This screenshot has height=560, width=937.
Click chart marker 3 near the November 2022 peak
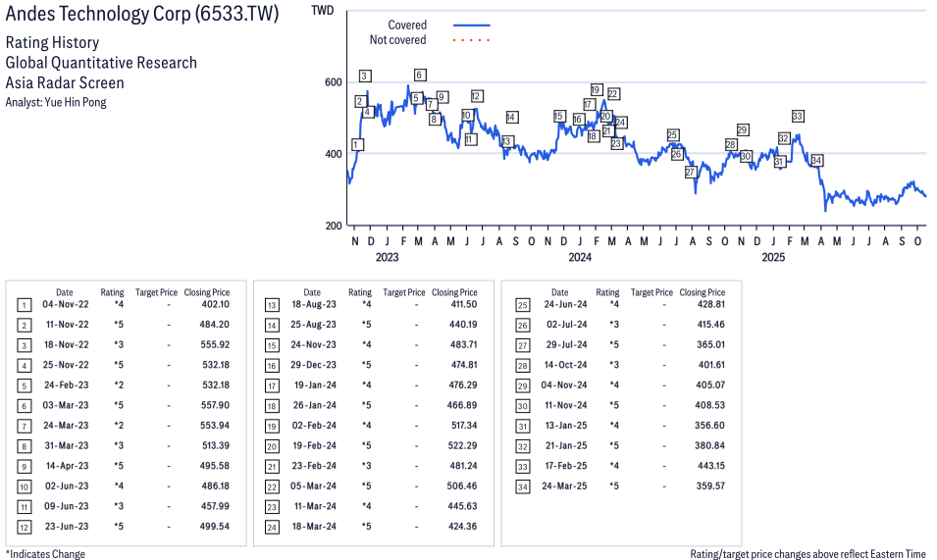(x=364, y=76)
